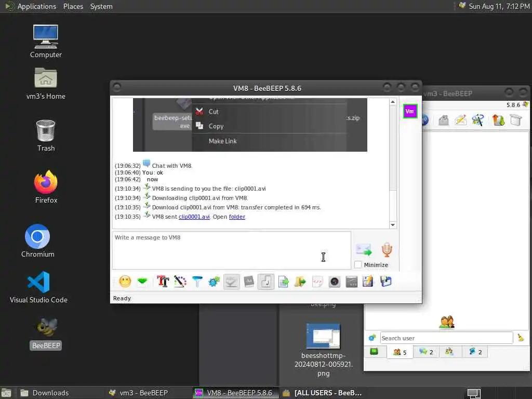Open the clip0001.avi link

(194, 217)
